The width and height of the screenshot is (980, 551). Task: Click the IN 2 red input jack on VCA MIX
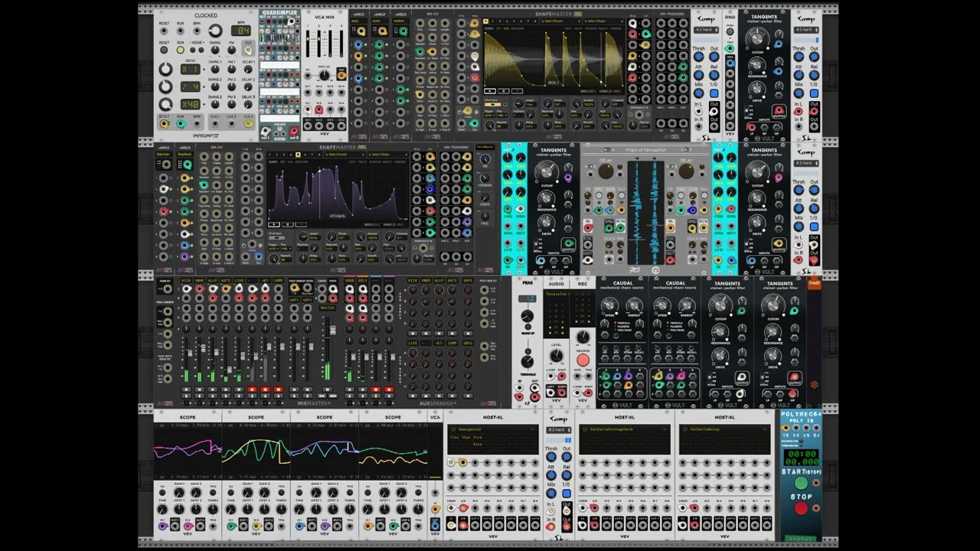pyautogui.click(x=318, y=109)
